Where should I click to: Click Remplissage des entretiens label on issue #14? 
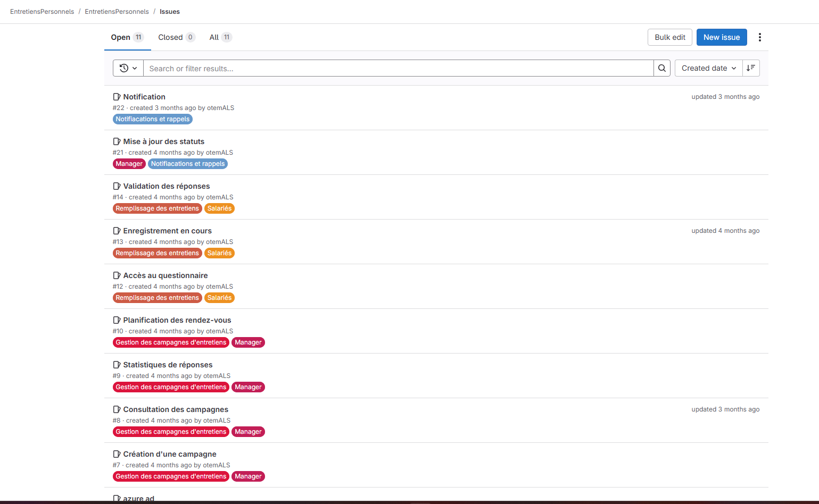(x=158, y=208)
